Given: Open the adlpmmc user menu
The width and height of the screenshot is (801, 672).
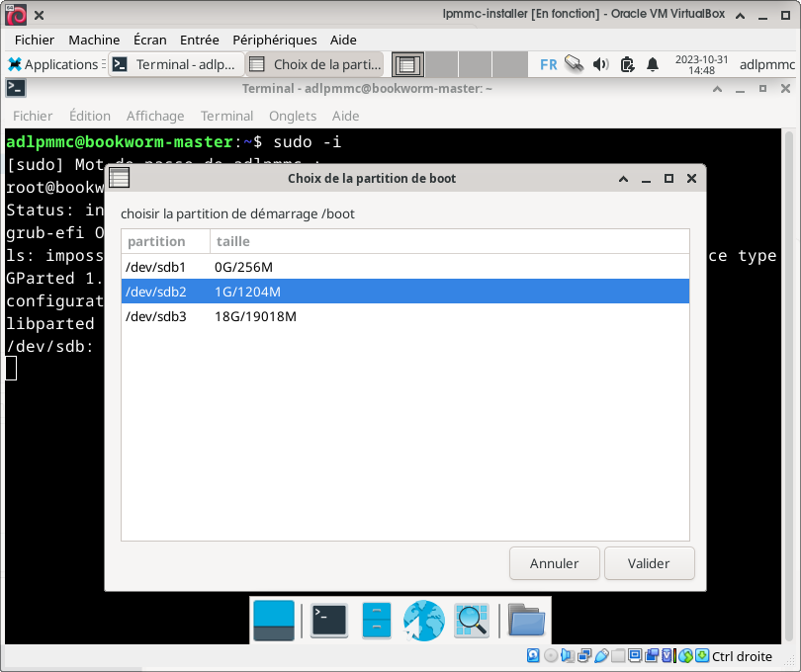Looking at the screenshot, I should (x=766, y=64).
